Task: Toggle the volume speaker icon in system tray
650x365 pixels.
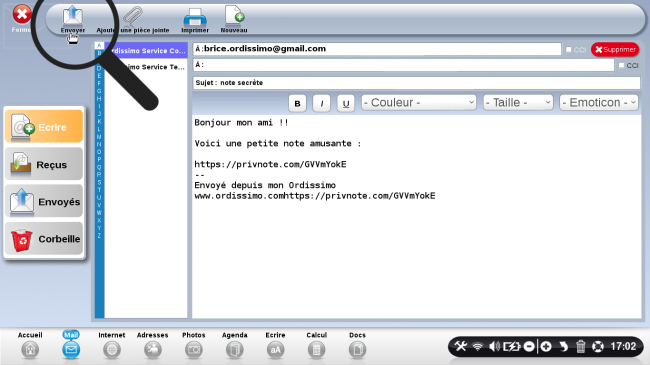Action: 494,346
